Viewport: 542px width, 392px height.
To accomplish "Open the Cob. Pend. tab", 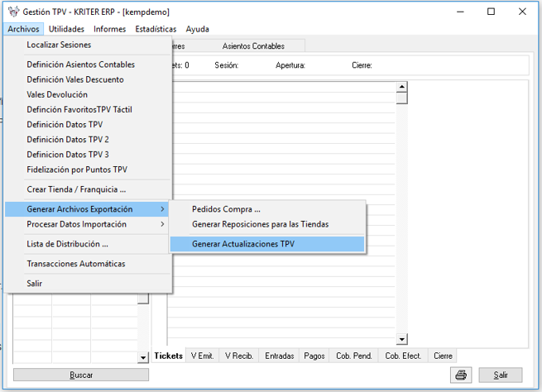I will (x=353, y=356).
